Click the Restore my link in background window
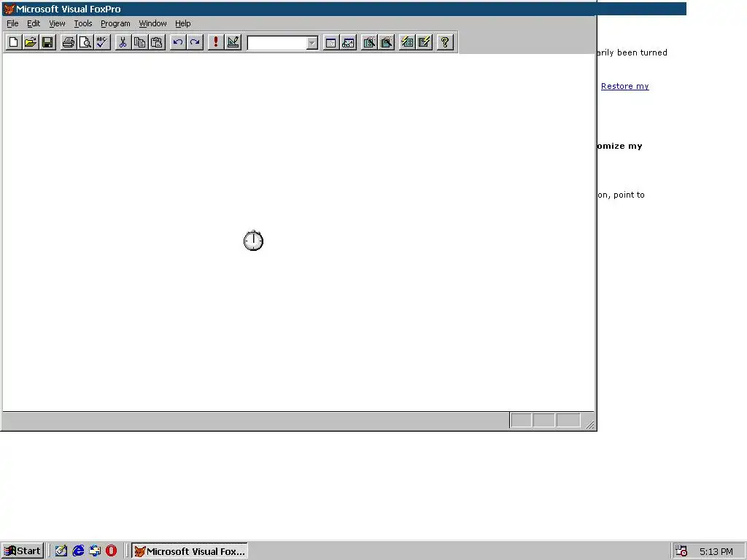 [x=624, y=86]
